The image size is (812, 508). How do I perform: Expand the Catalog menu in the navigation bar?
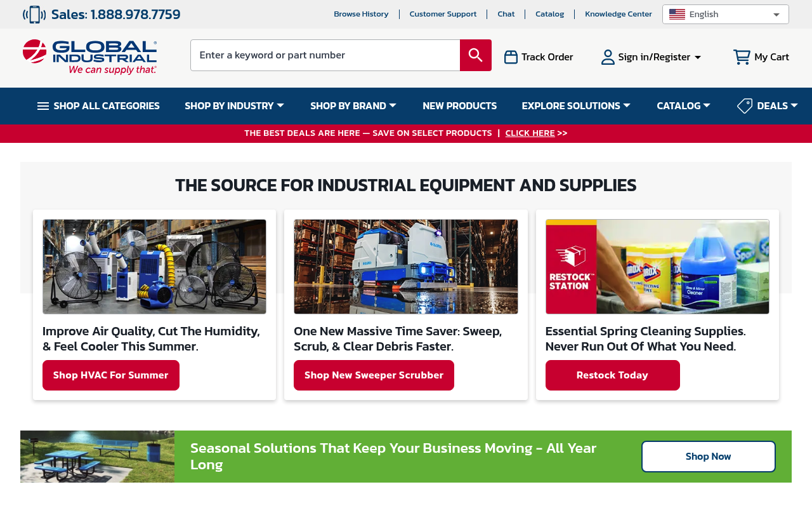pos(683,106)
